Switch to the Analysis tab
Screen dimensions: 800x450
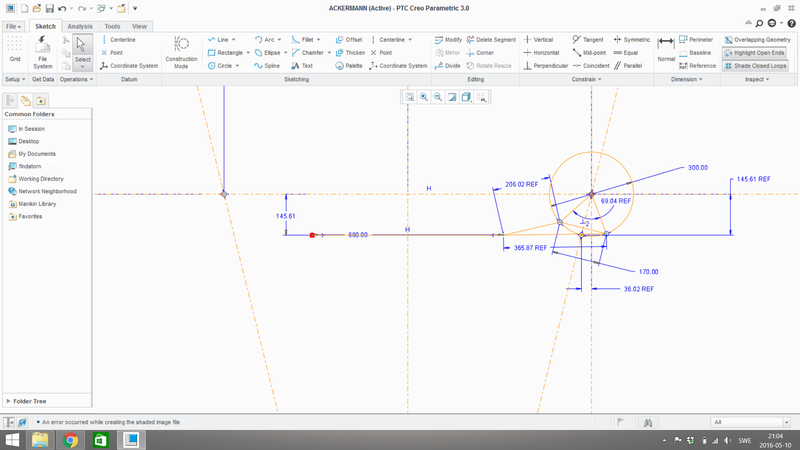[x=80, y=26]
